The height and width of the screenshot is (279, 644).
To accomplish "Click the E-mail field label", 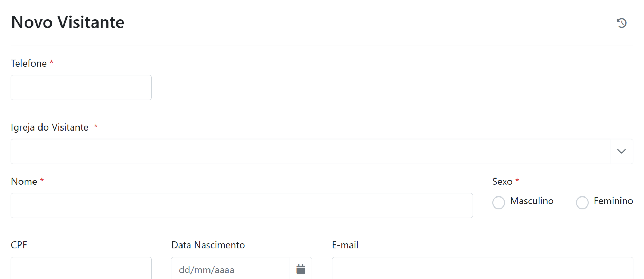I will pos(345,245).
